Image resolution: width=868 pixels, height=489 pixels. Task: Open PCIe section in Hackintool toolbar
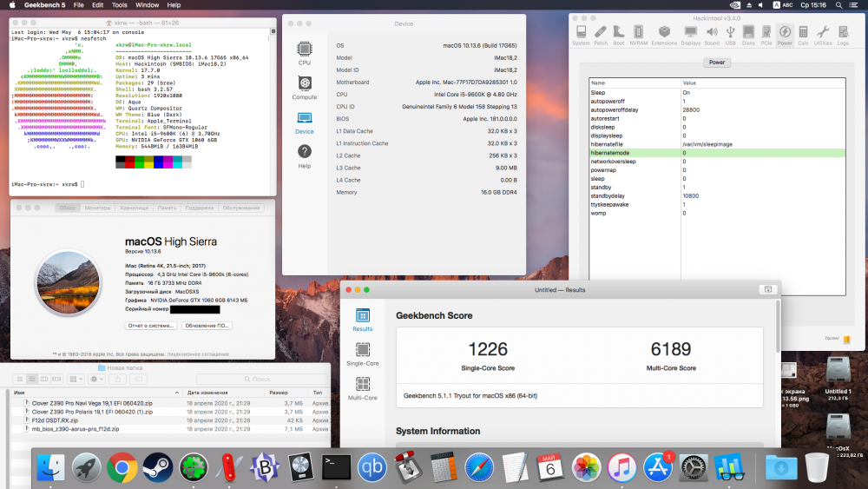tap(766, 35)
